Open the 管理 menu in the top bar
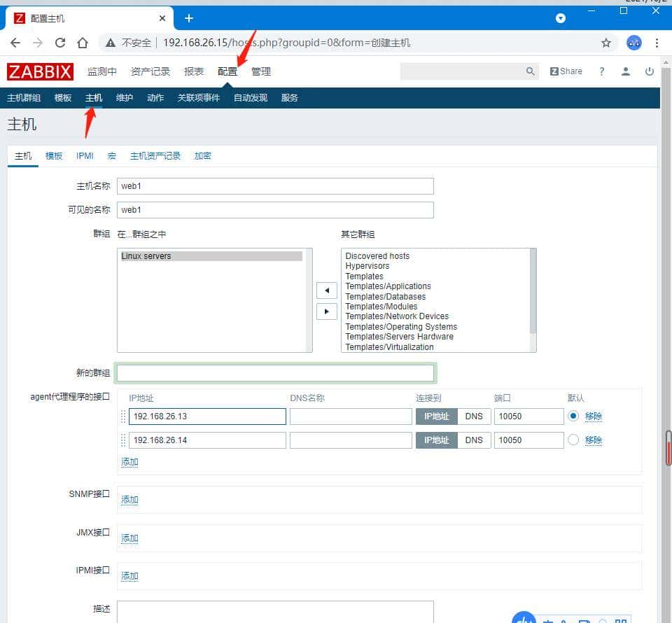This screenshot has width=672, height=623. 261,71
